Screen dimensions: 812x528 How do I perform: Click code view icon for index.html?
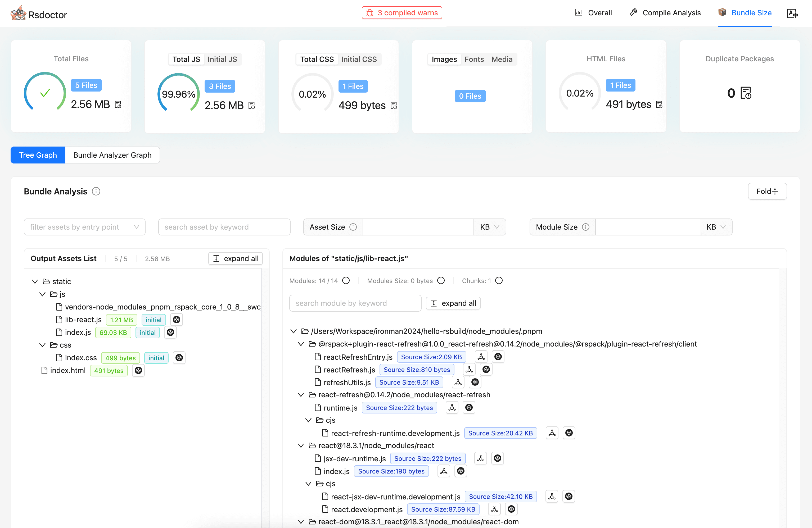pos(138,370)
